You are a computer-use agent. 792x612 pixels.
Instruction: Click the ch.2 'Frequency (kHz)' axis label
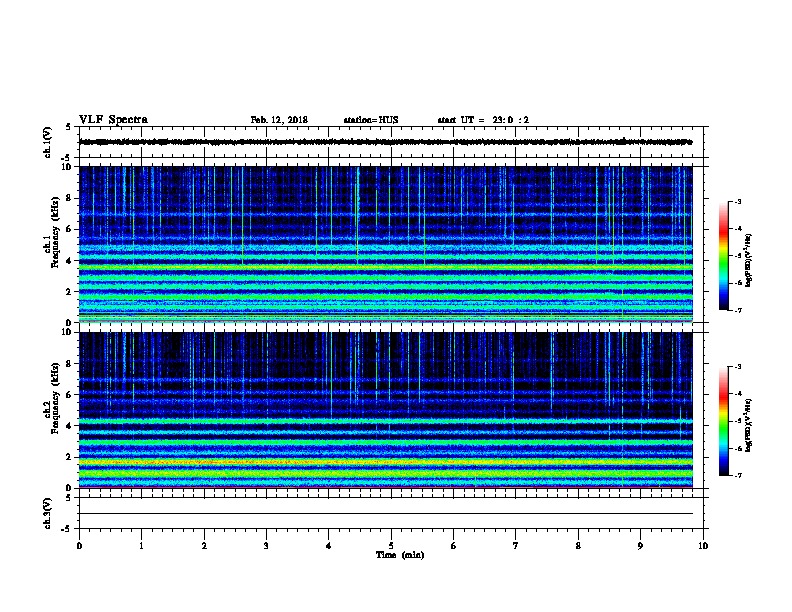coord(55,398)
